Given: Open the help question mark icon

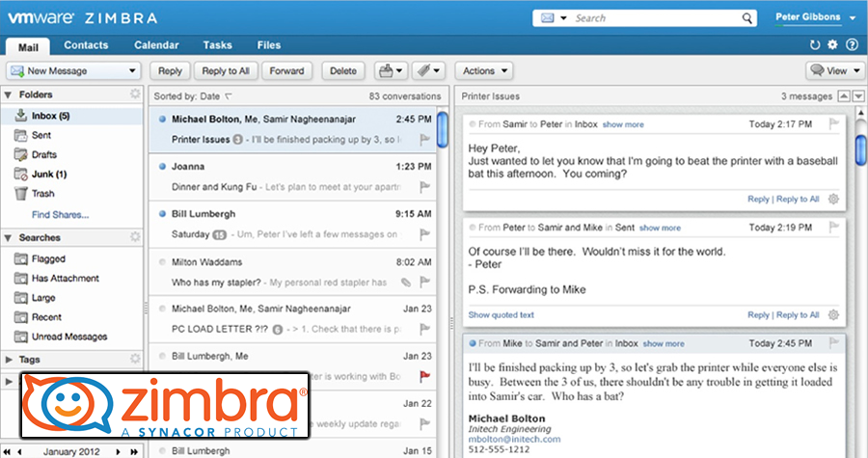Looking at the screenshot, I should click(853, 44).
